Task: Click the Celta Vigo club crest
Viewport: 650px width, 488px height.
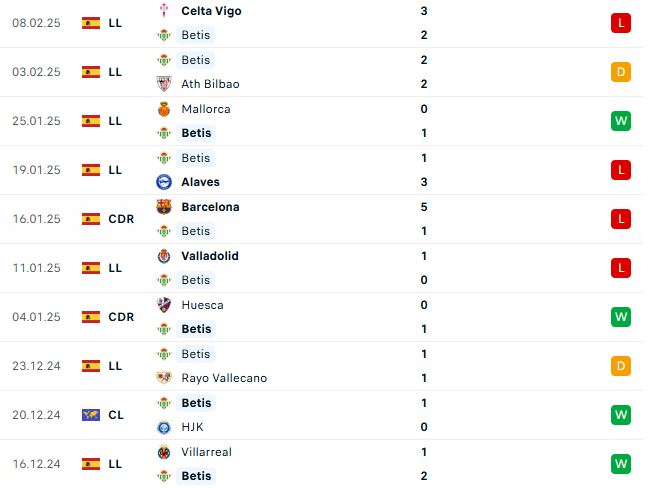Action: click(x=164, y=11)
